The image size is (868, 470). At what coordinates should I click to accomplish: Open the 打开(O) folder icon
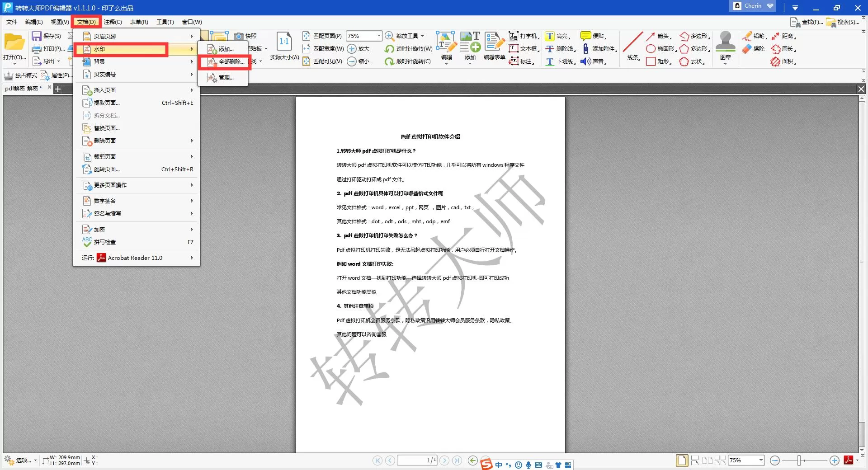point(14,42)
